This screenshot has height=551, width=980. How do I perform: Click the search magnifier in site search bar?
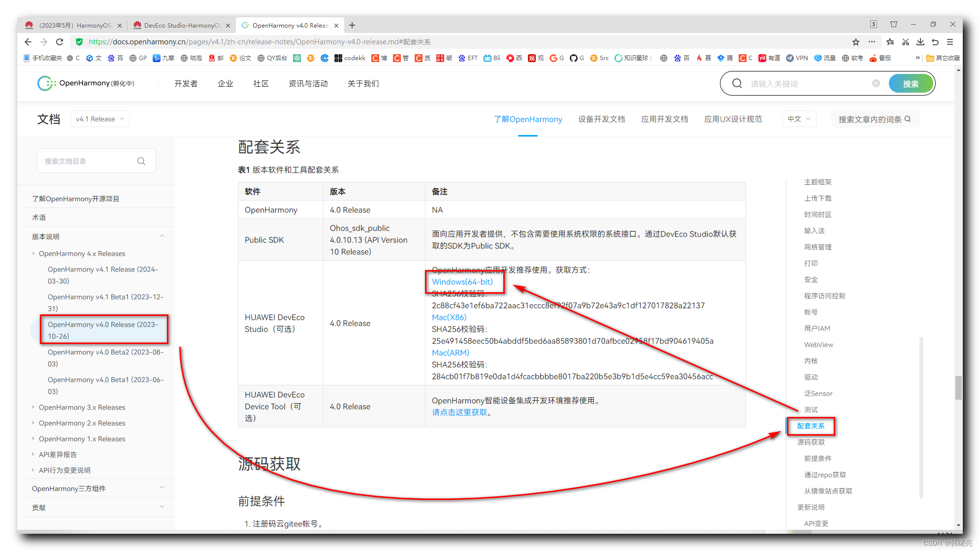(737, 83)
